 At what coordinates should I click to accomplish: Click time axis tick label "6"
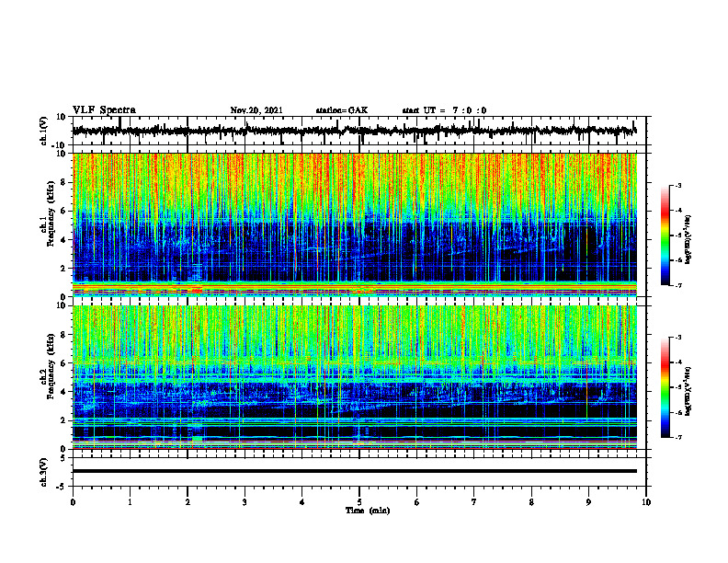416,502
